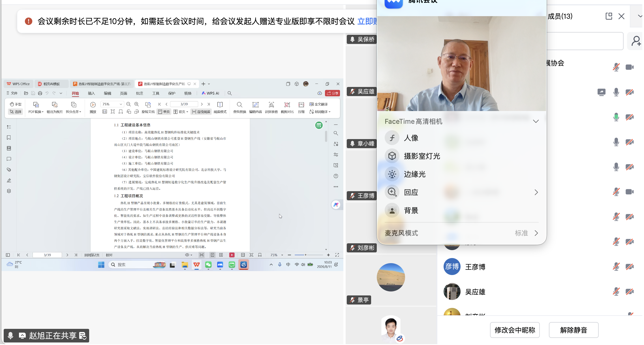
Task: Expand the new tab dropdown arrow in WPS
Action: 209,84
